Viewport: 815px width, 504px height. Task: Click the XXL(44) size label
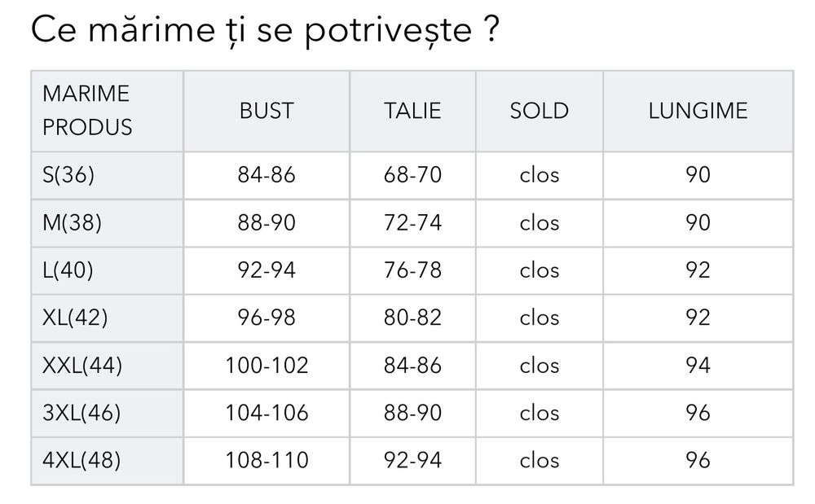(x=81, y=365)
